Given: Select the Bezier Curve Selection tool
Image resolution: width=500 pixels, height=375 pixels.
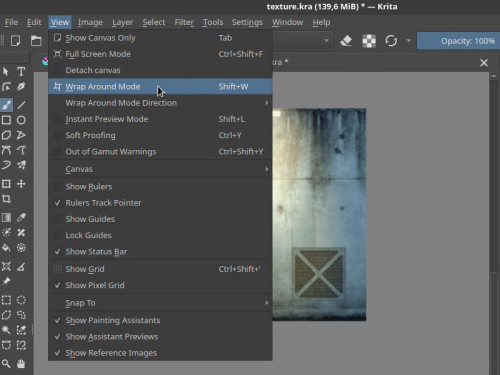Looking at the screenshot, I should point(6,345).
